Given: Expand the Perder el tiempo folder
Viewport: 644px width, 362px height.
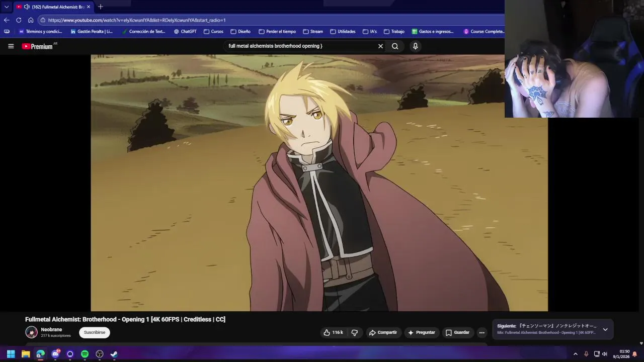Looking at the screenshot, I should (x=277, y=31).
